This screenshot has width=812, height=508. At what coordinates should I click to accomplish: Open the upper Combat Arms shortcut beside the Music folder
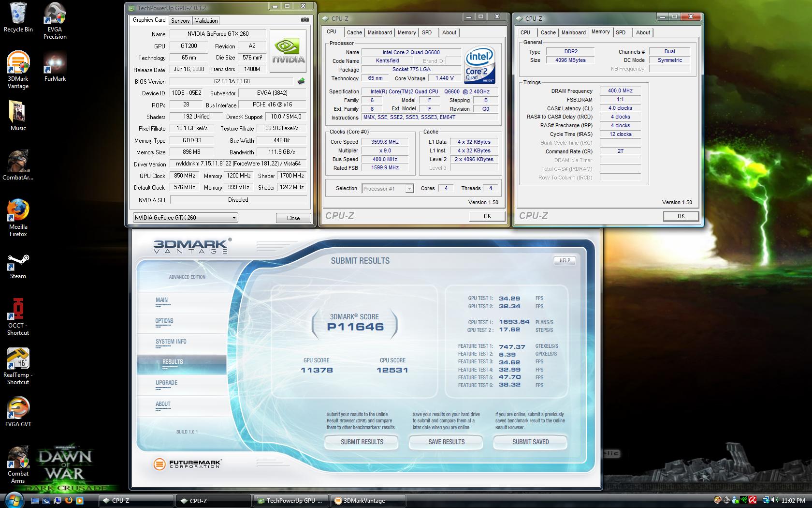(x=18, y=165)
